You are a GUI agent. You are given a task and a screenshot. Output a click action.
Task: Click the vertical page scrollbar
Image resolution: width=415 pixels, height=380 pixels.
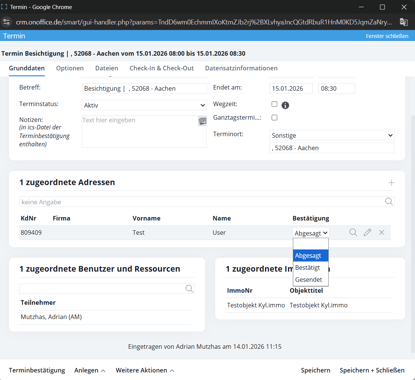click(x=413, y=233)
